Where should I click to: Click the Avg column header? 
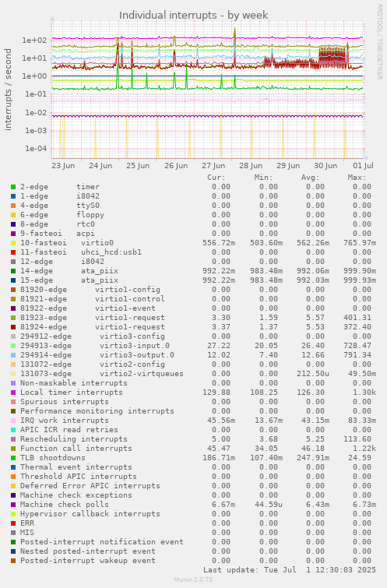(x=310, y=178)
